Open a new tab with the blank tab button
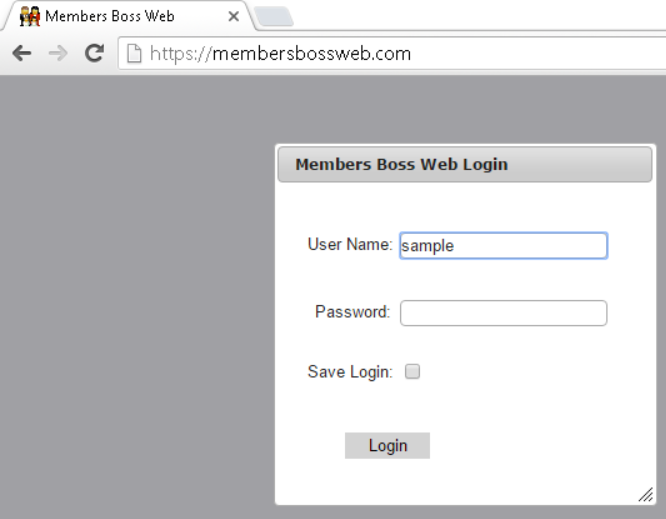This screenshot has width=666, height=519. point(274,17)
